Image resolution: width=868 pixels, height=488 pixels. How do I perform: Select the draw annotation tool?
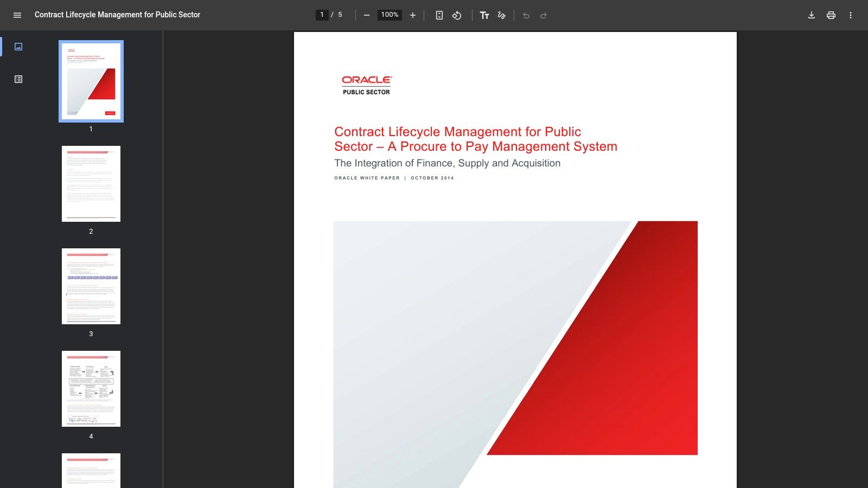[502, 15]
